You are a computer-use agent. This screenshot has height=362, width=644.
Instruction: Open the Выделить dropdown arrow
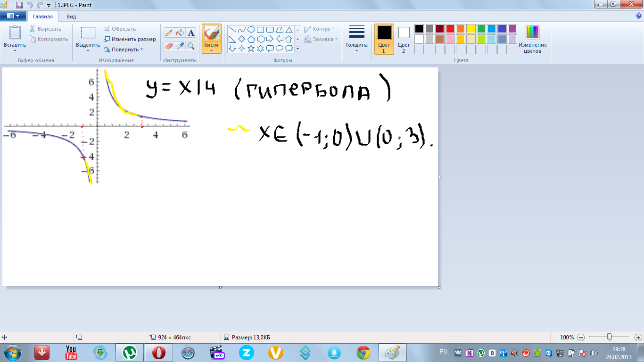click(88, 50)
